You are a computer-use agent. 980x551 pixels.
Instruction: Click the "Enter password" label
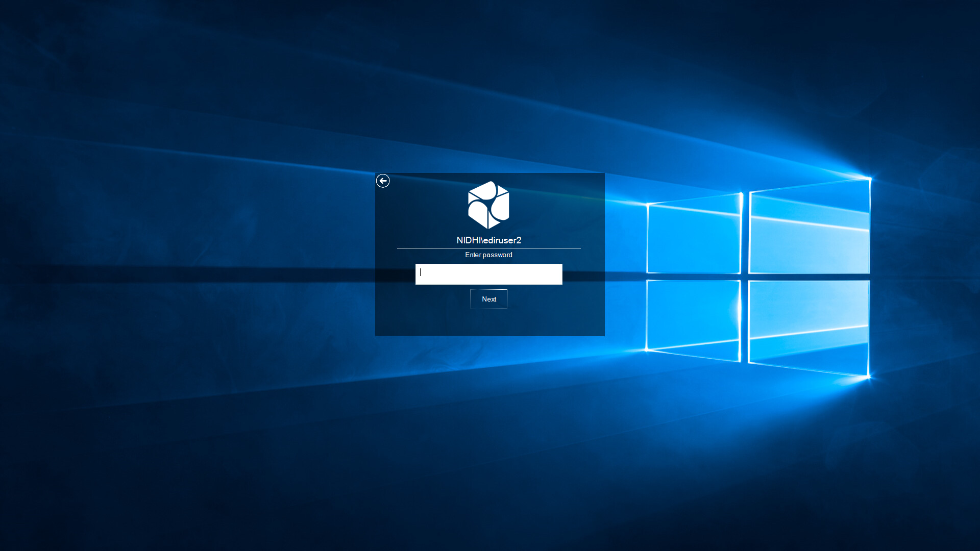[488, 255]
